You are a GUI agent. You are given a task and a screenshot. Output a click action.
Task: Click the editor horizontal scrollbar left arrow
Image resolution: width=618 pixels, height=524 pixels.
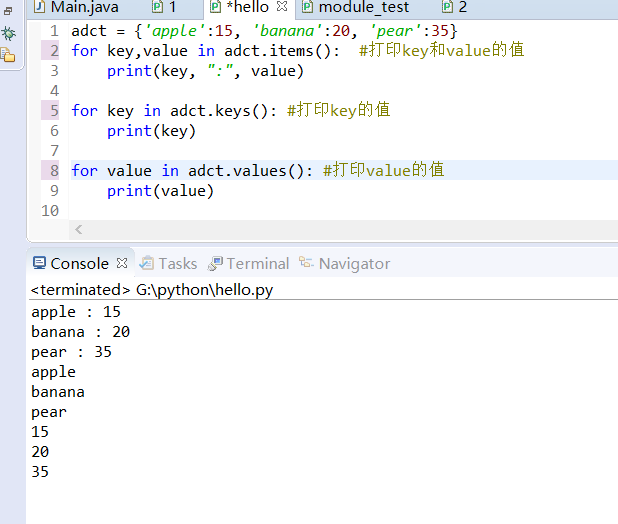coord(78,230)
